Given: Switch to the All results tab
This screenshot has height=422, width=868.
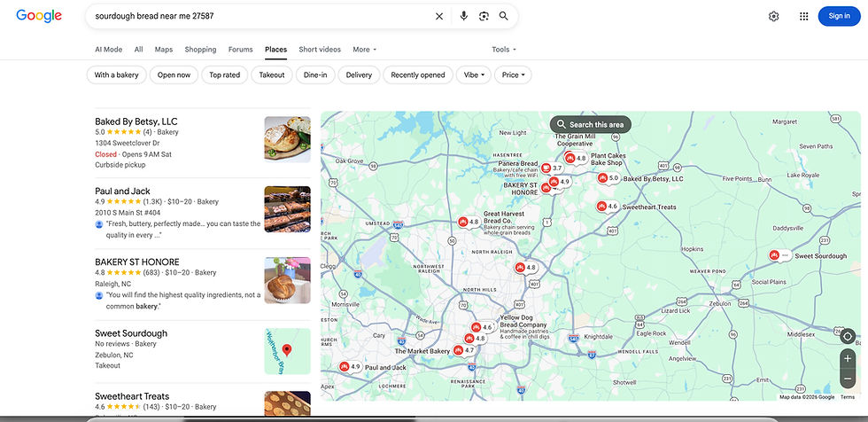Looking at the screenshot, I should [138, 50].
